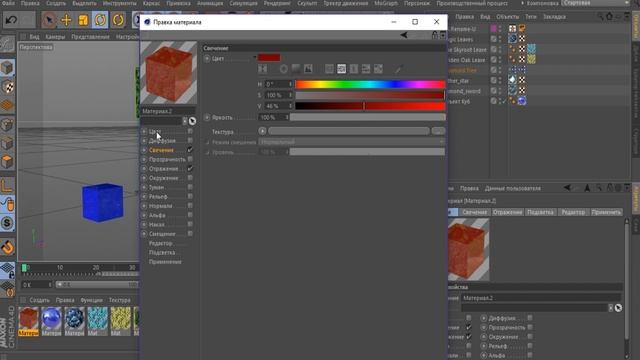This screenshot has height=360, width=640.
Task: Open the MoGraph menu
Action: [x=386, y=3]
